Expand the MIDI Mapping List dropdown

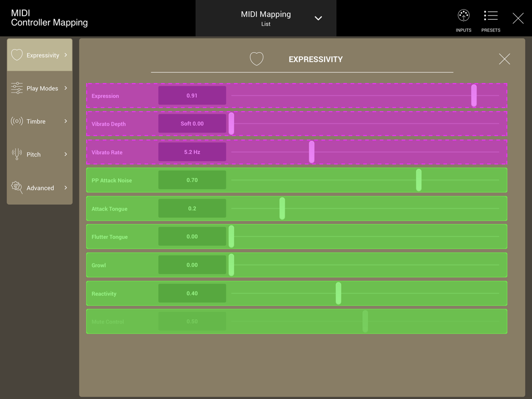coord(318,18)
